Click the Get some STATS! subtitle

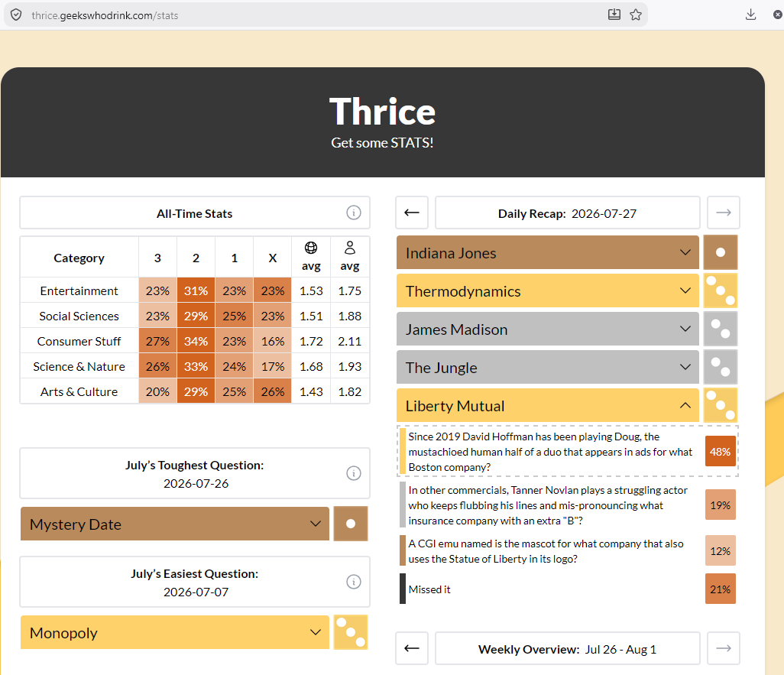[x=383, y=143]
